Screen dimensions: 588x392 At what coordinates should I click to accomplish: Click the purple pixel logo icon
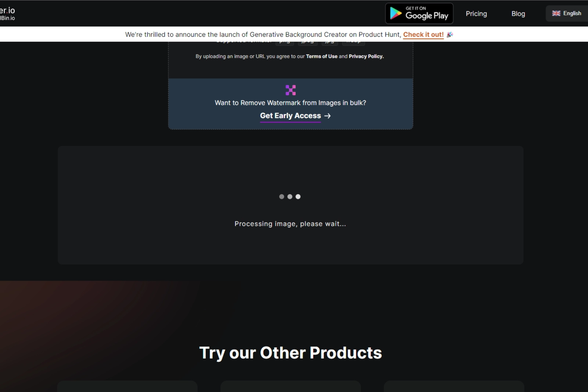coord(291,90)
